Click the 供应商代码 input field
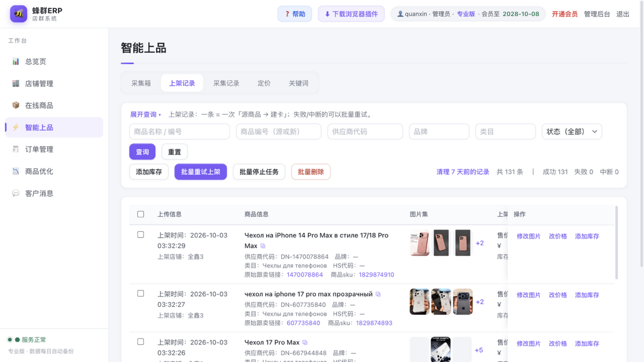Viewport: 644px width, 362px height. (365, 131)
